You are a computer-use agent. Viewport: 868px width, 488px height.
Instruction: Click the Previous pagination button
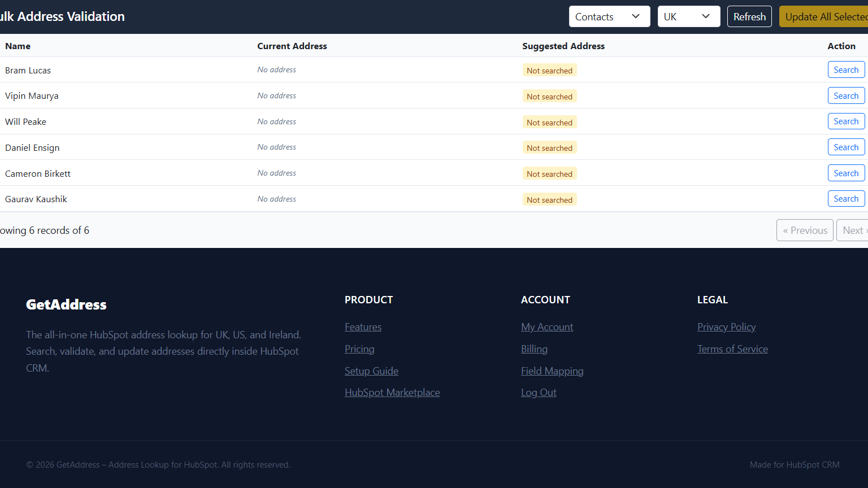(805, 230)
